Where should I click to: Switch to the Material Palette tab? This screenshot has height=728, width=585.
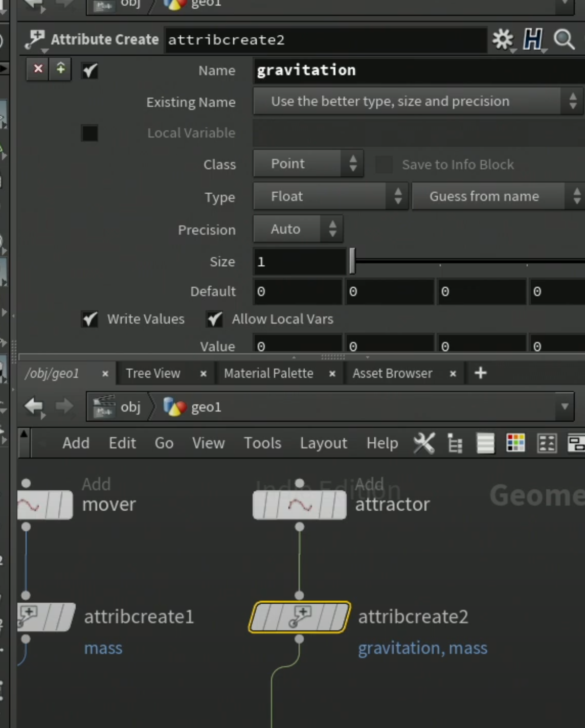(268, 374)
